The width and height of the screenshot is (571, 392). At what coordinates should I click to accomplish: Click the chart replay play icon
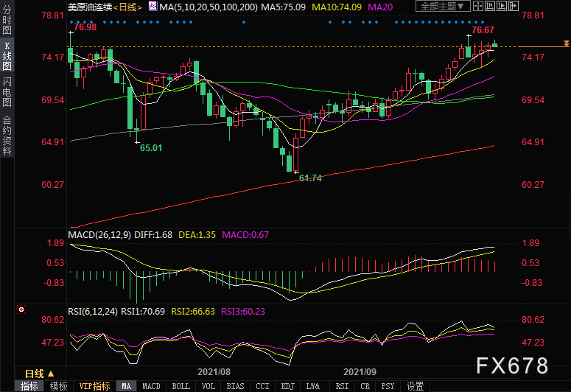pos(502,6)
